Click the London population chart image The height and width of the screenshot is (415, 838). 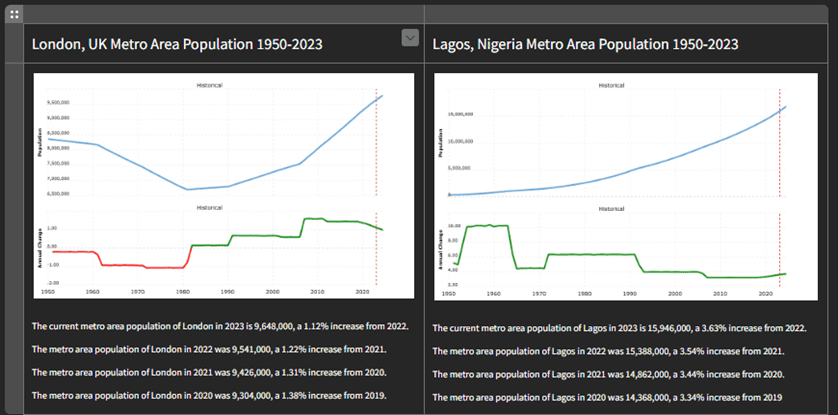pos(223,186)
